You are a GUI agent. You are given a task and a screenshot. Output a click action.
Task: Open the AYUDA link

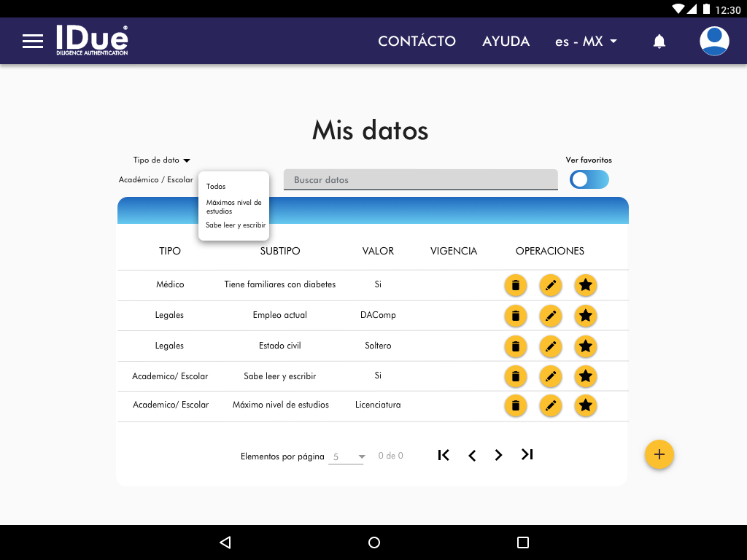tap(506, 42)
